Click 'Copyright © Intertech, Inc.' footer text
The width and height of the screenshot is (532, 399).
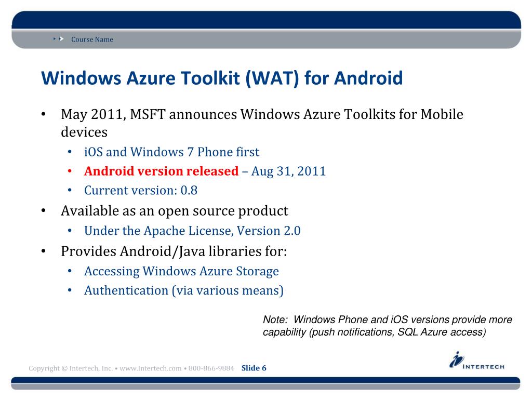pos(71,368)
